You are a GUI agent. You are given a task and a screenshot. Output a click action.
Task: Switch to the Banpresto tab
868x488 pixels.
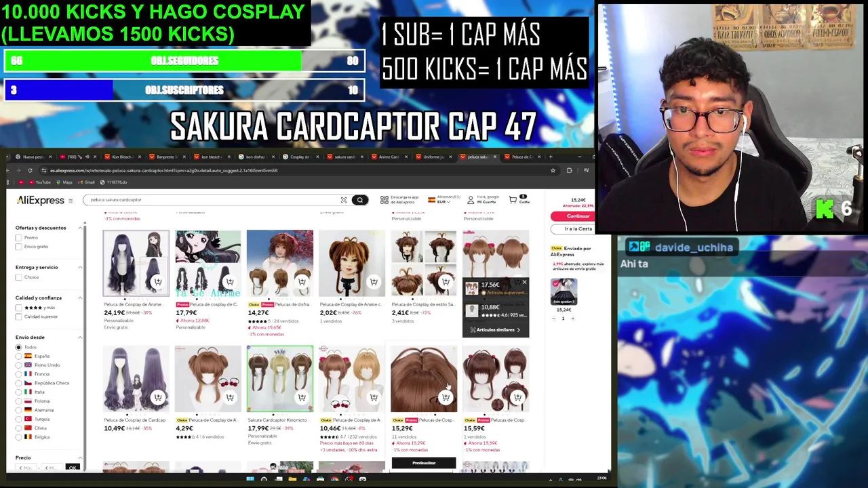(x=167, y=157)
